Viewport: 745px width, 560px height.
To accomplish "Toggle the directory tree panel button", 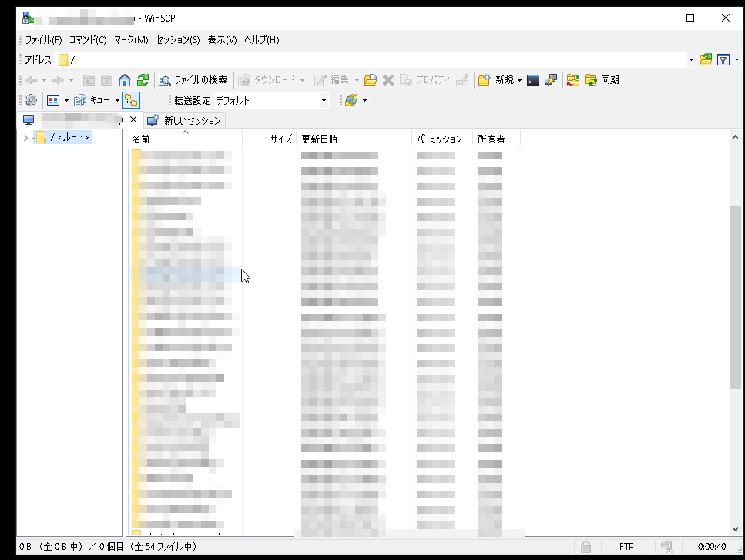I will coord(131,100).
